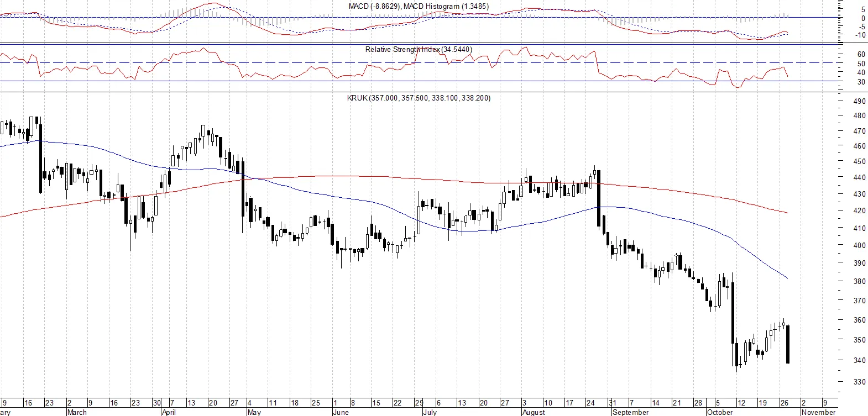Click the June month label on time axis
Image resolution: width=868 pixels, height=416 pixels.
click(341, 412)
